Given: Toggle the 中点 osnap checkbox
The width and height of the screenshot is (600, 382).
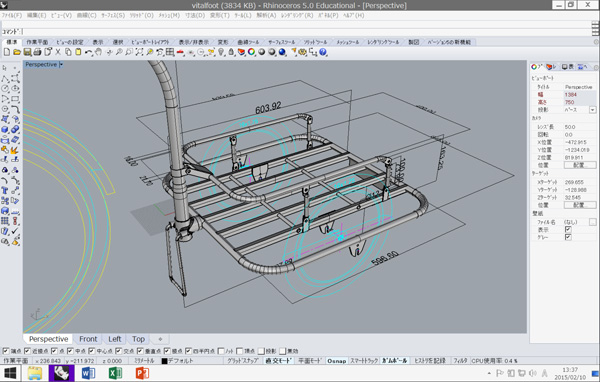Looking at the screenshot, I should (70, 351).
